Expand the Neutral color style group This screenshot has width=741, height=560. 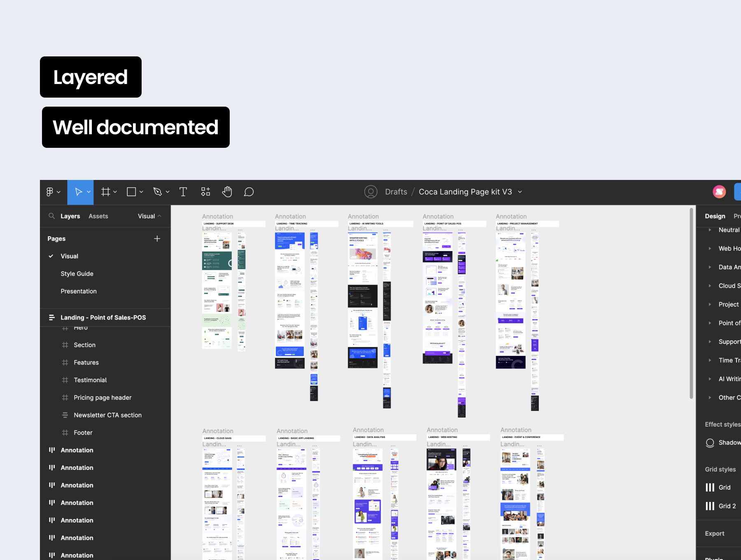pos(710,230)
